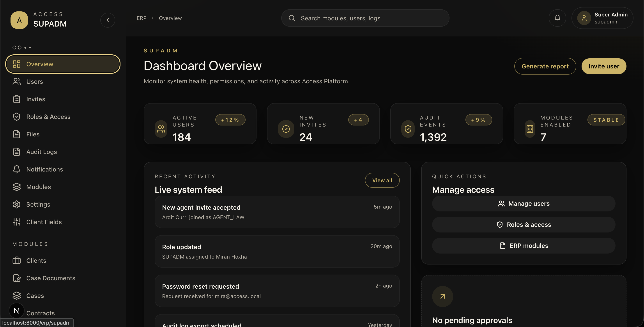Image resolution: width=644 pixels, height=327 pixels.
Task: Focus the Search modules, users, logs field
Action: pyautogui.click(x=365, y=18)
